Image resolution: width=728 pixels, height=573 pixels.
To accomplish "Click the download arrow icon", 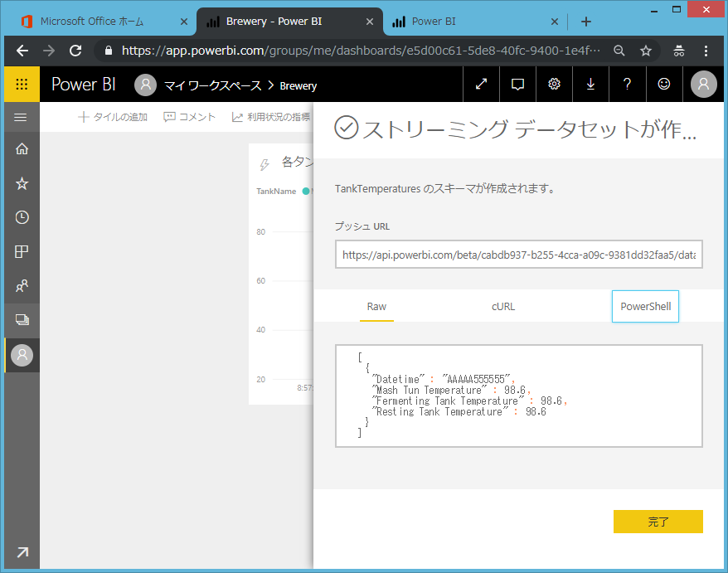I will coord(590,85).
